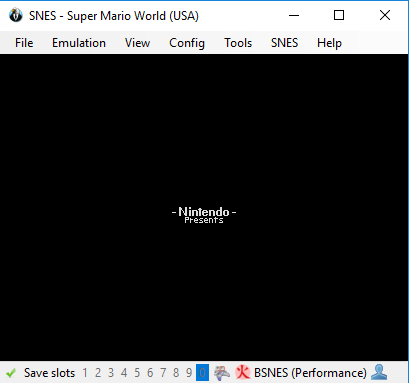This screenshot has width=409, height=383.
Task: Click the Nintendo Presents game screen
Action: [x=204, y=207]
